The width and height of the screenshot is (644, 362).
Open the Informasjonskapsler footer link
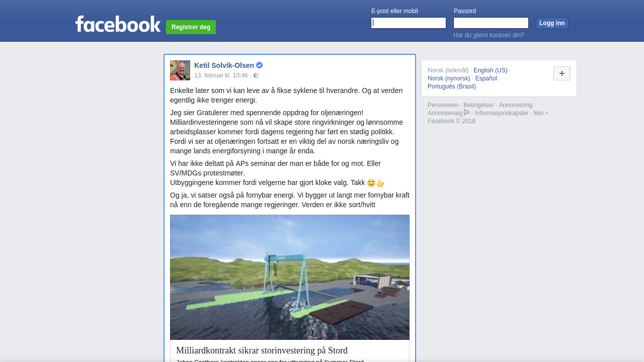502,113
